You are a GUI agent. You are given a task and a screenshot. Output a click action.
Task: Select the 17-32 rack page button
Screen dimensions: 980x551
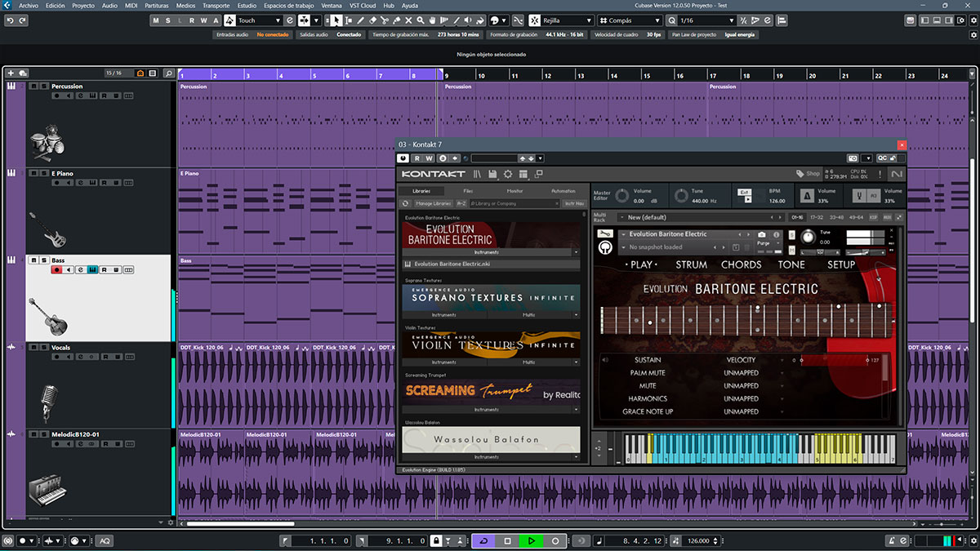[816, 217]
